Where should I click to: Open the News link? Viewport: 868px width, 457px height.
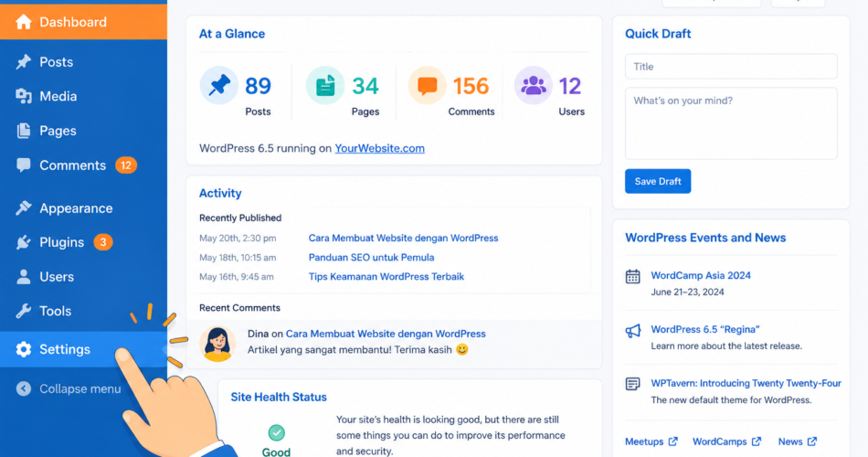790,441
